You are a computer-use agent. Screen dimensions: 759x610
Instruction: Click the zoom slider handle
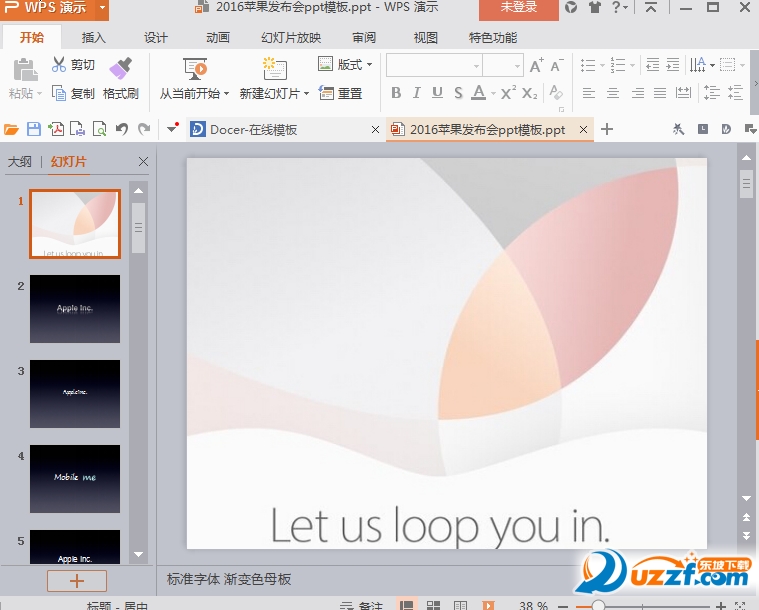598,605
